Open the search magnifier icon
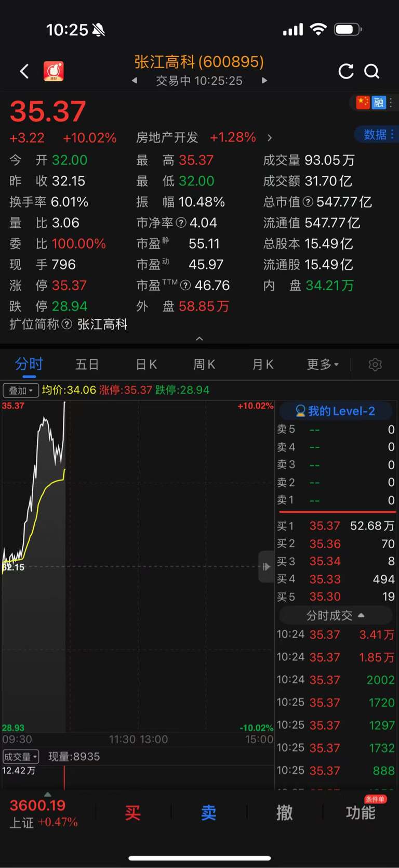 point(372,71)
